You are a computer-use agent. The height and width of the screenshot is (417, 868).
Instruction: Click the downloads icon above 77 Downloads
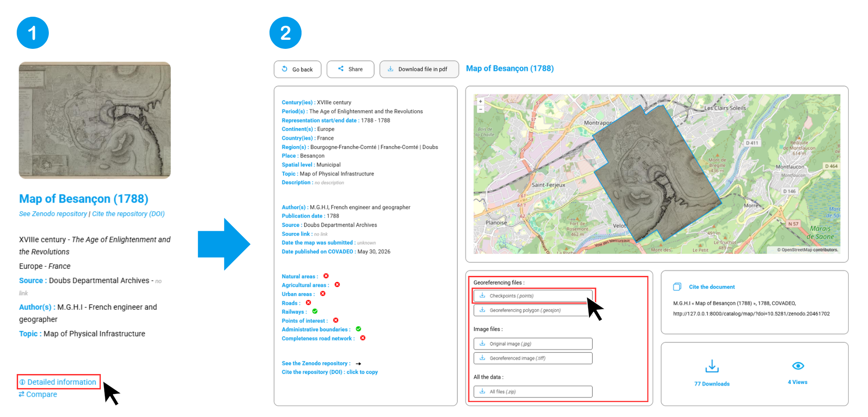(x=712, y=366)
